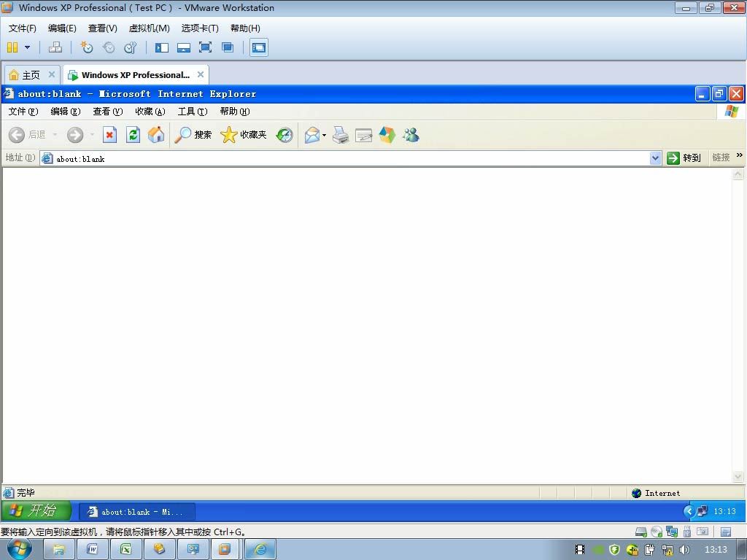Expand the forward history dropdown arrow
Image resolution: width=747 pixels, height=560 pixels.
pyautogui.click(x=92, y=135)
